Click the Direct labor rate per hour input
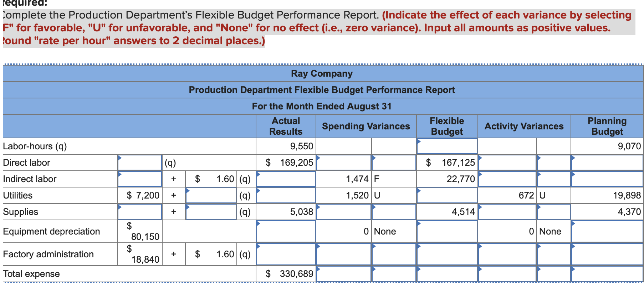The image size is (644, 283). [x=140, y=163]
